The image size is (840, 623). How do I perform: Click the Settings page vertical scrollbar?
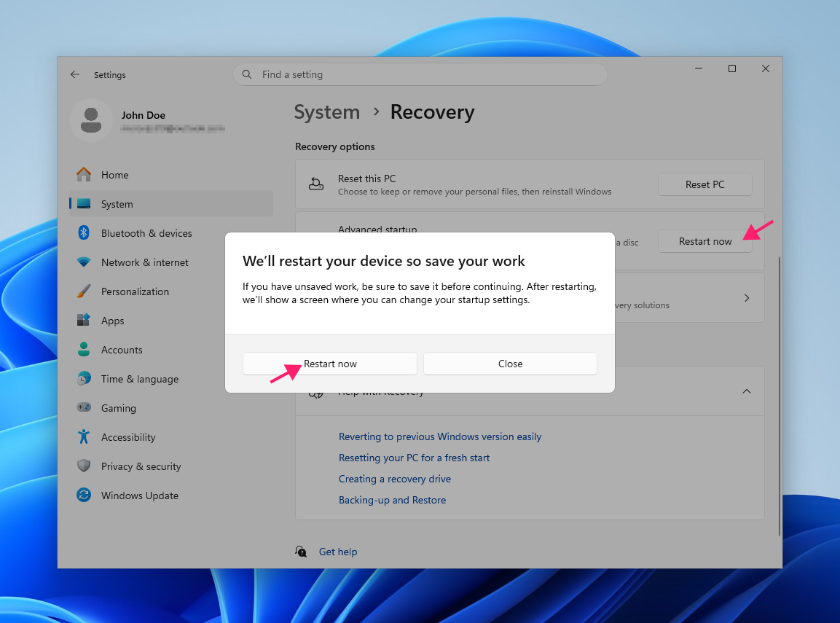pos(780,396)
